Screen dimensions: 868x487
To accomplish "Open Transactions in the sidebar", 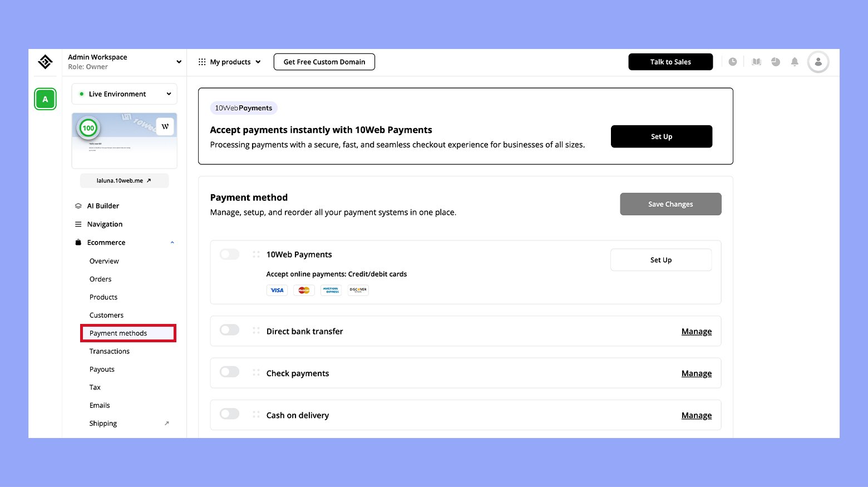I will tap(110, 351).
